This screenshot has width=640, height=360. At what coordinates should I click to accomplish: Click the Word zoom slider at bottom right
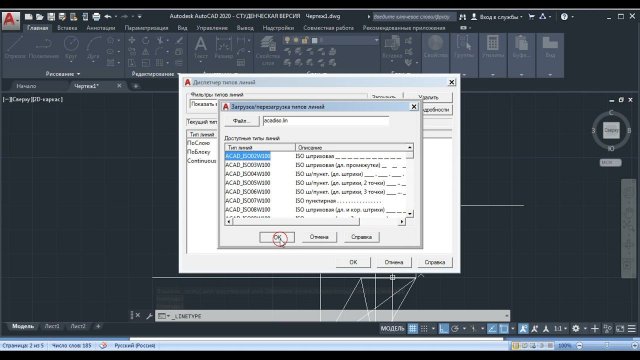coord(607,346)
